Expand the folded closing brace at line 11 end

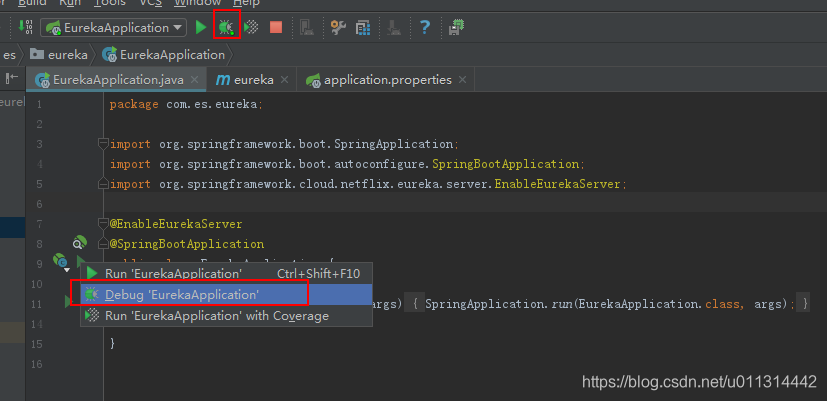tap(804, 304)
